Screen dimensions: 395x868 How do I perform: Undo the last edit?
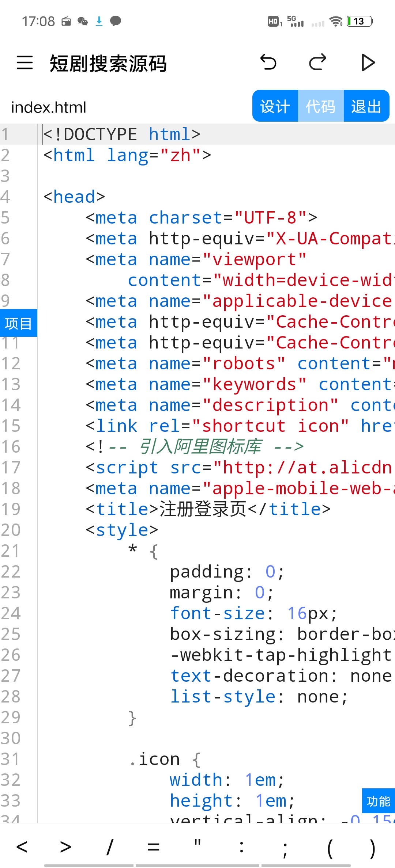click(x=268, y=62)
